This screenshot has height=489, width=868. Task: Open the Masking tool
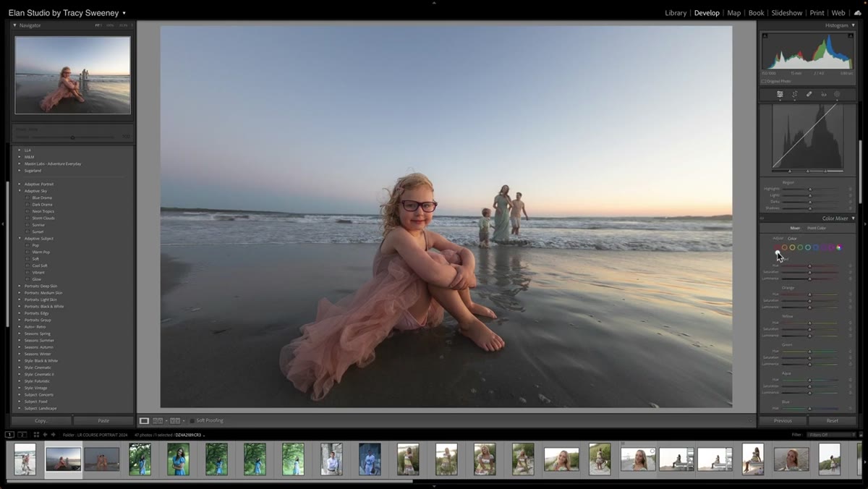click(837, 94)
